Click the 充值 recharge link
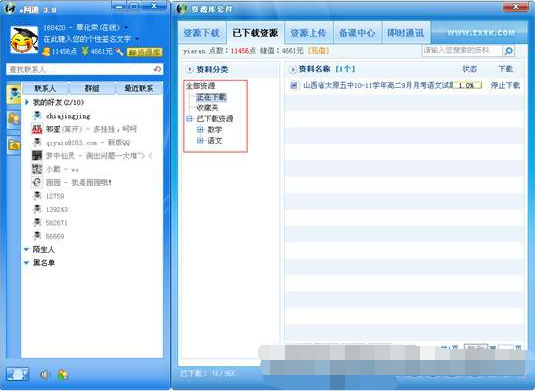535x391 pixels. click(x=318, y=51)
